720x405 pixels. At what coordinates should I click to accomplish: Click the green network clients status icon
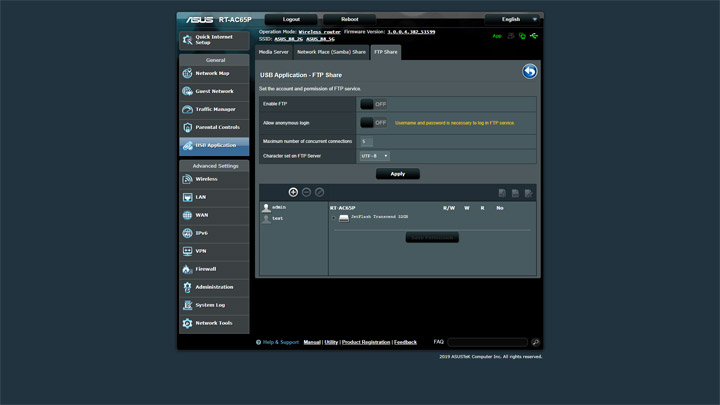pos(522,36)
